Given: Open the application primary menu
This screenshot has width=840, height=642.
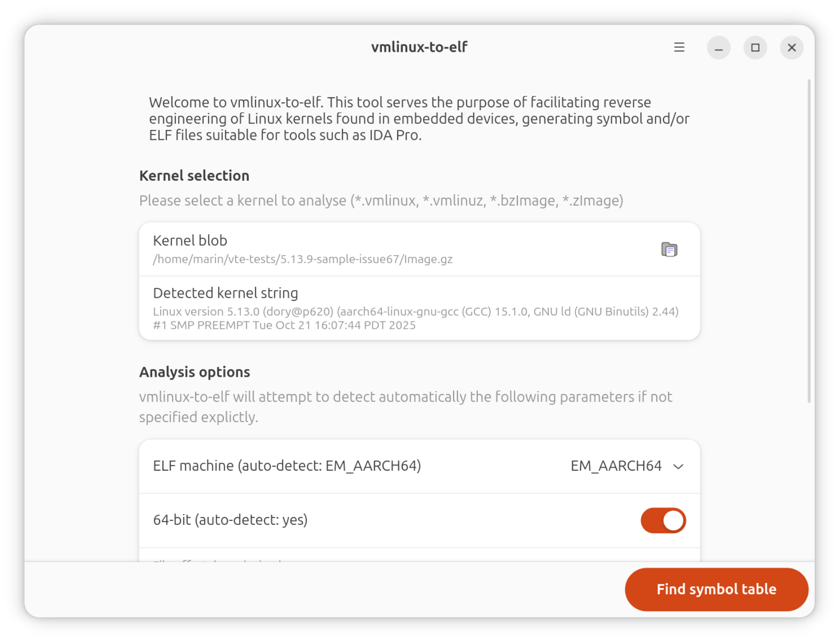Looking at the screenshot, I should pyautogui.click(x=679, y=47).
